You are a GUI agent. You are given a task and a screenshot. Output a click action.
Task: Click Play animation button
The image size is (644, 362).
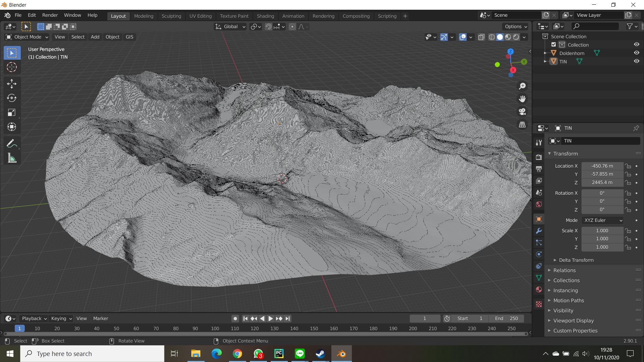click(x=270, y=318)
